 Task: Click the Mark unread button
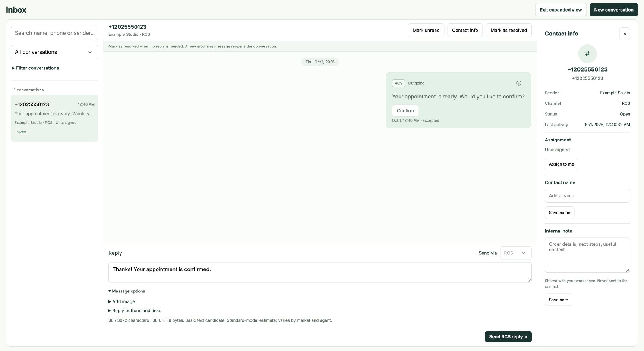pos(426,30)
